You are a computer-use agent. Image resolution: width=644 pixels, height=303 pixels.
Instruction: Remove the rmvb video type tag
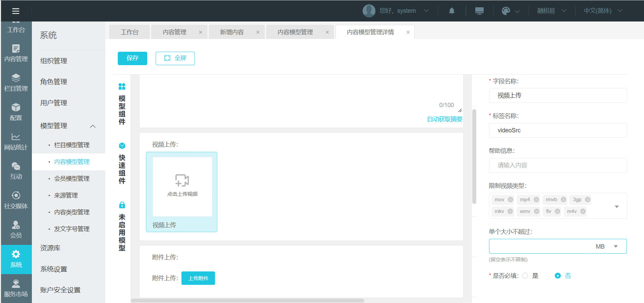click(x=563, y=200)
